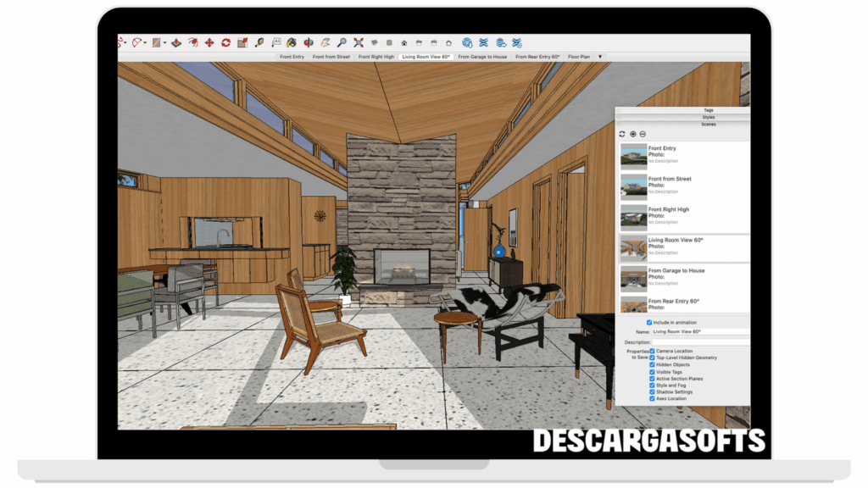Click the scene Description input field

point(700,342)
